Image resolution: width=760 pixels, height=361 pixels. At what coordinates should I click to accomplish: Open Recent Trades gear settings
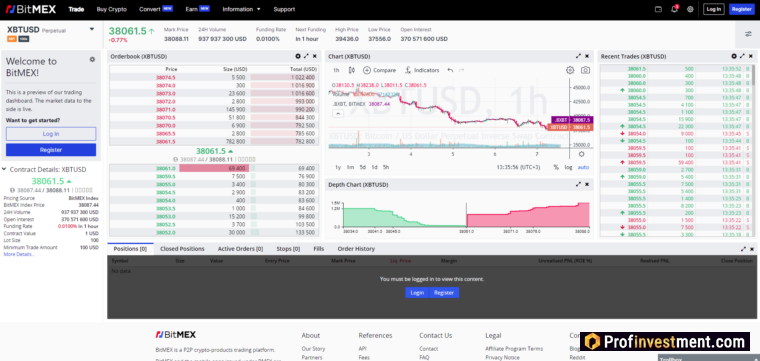[x=734, y=56]
